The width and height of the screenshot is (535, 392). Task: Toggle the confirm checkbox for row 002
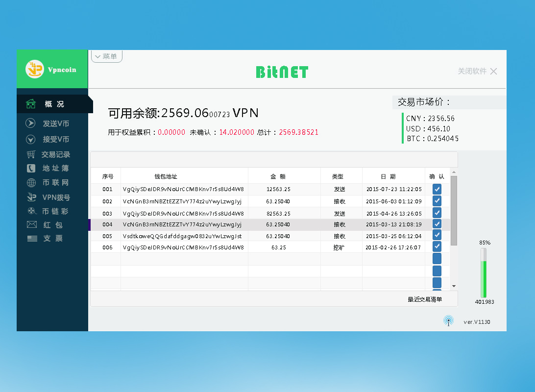coord(437,201)
